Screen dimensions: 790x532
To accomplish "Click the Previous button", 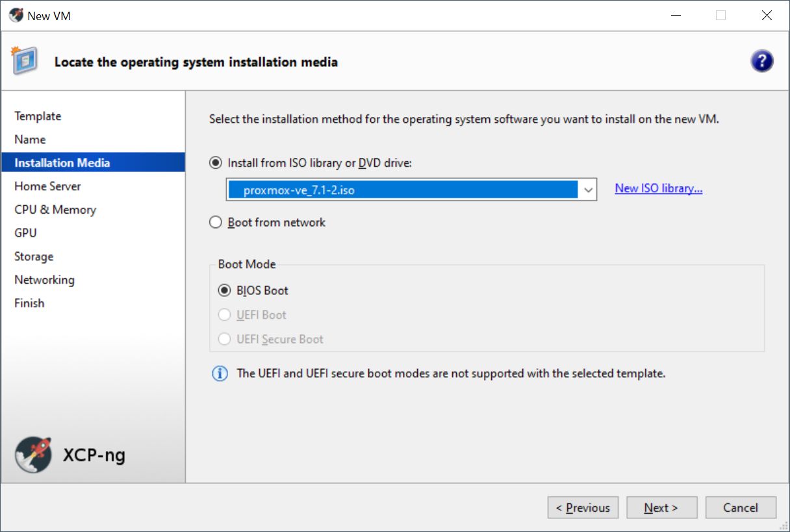I will pyautogui.click(x=583, y=508).
